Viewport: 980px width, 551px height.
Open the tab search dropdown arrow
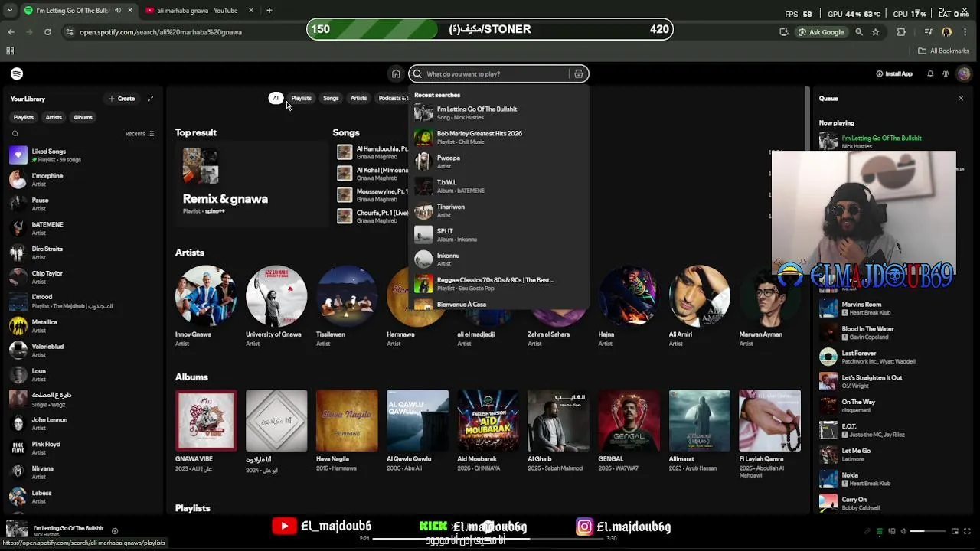coord(10,11)
